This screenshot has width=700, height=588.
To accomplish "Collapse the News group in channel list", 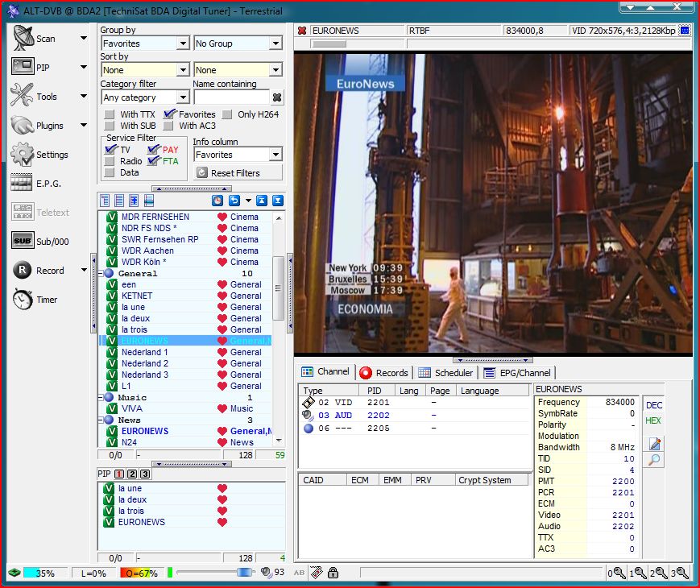I will (x=101, y=420).
